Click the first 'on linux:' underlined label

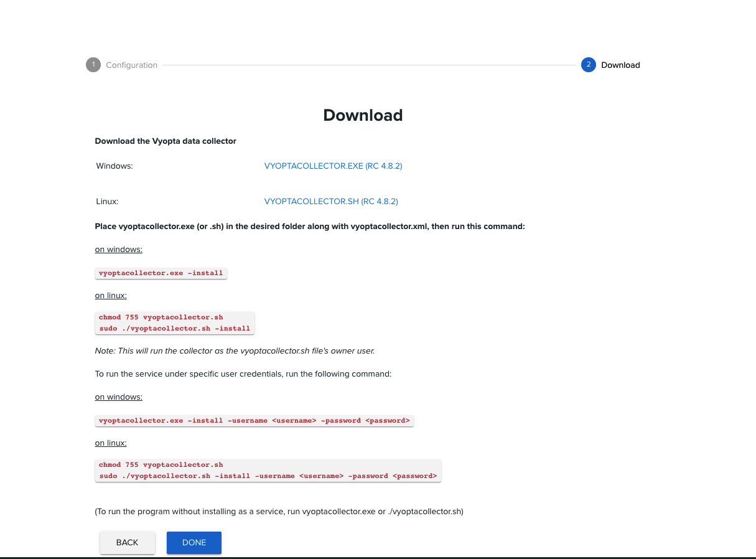click(x=111, y=296)
